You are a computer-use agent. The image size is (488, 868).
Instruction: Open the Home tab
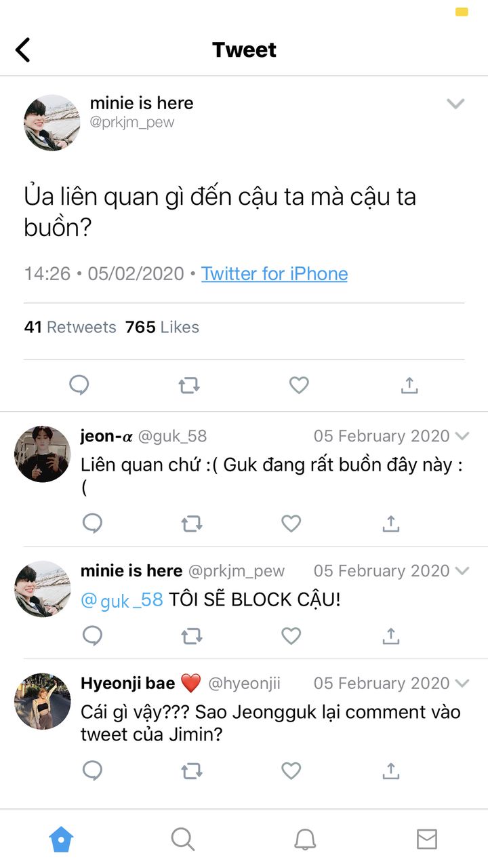[61, 840]
